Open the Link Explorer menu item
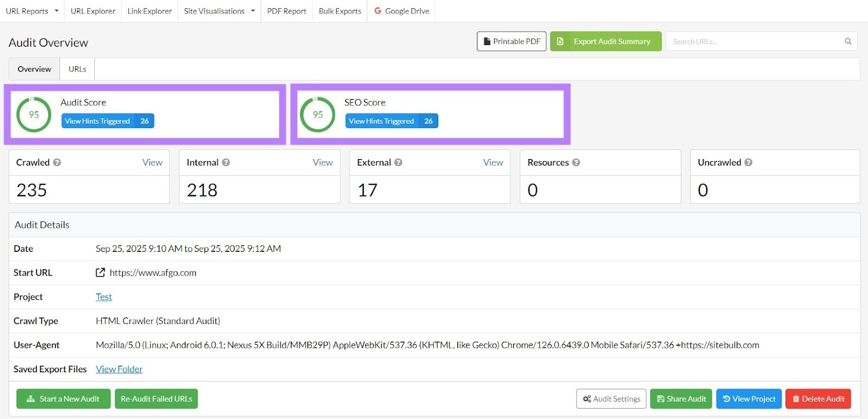 [x=149, y=11]
